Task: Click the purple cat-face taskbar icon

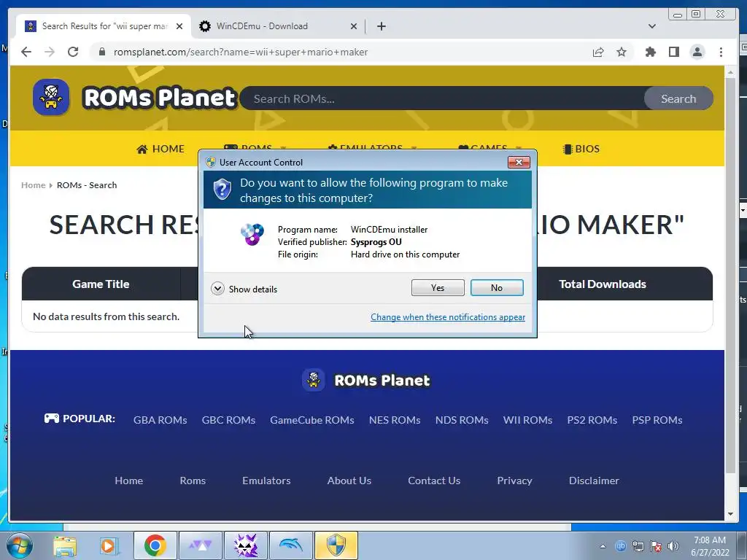Action: click(x=246, y=545)
